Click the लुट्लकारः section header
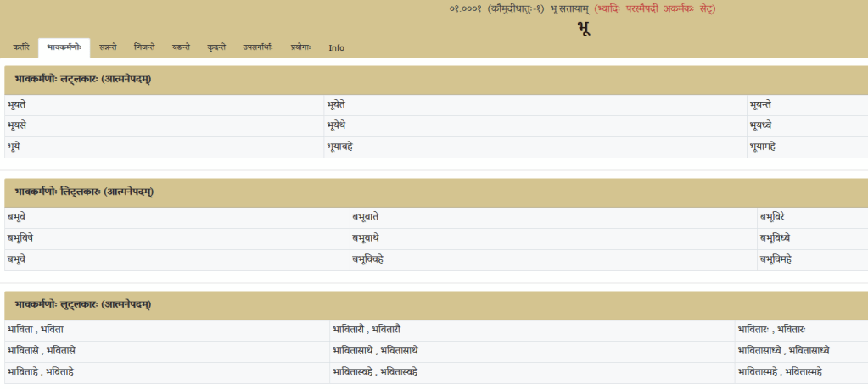 [x=82, y=305]
